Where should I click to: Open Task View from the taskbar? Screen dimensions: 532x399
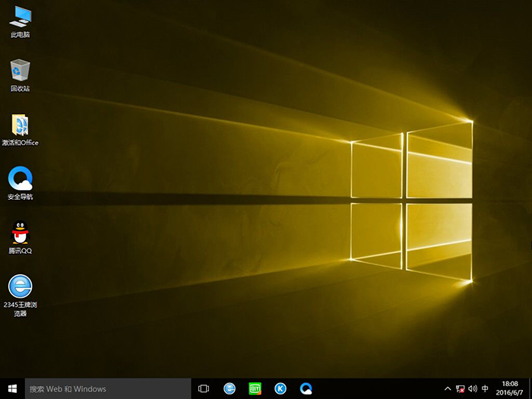(204, 388)
